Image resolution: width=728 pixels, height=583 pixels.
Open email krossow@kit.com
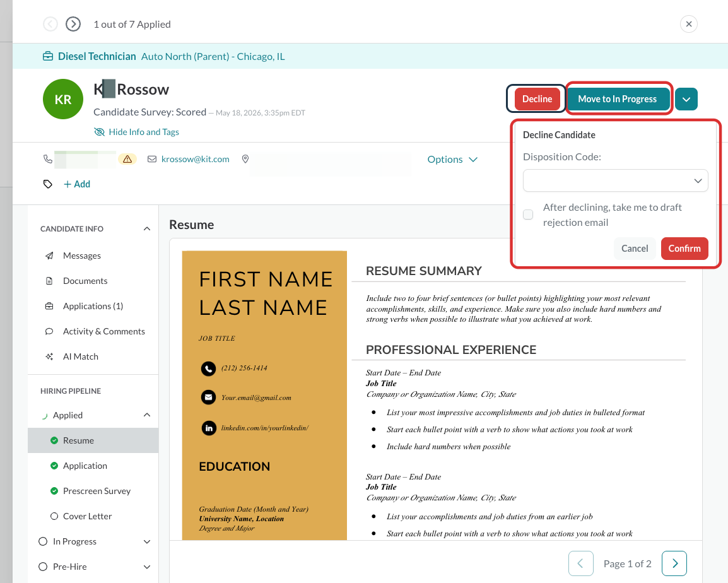(196, 159)
